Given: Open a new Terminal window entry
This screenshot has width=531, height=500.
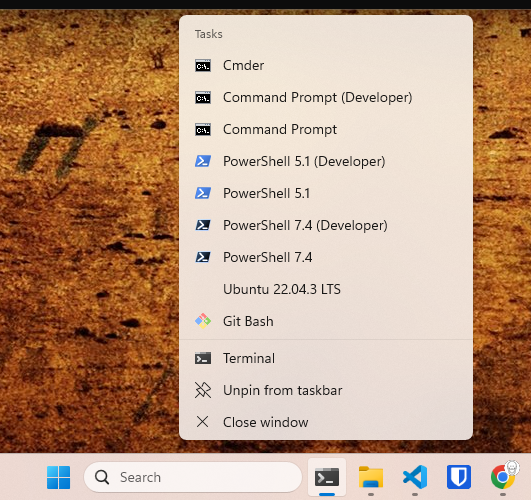Looking at the screenshot, I should click(326, 358).
